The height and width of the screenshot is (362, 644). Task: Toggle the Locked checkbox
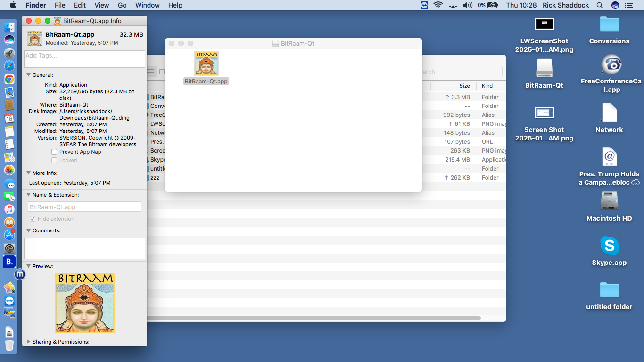click(x=54, y=160)
